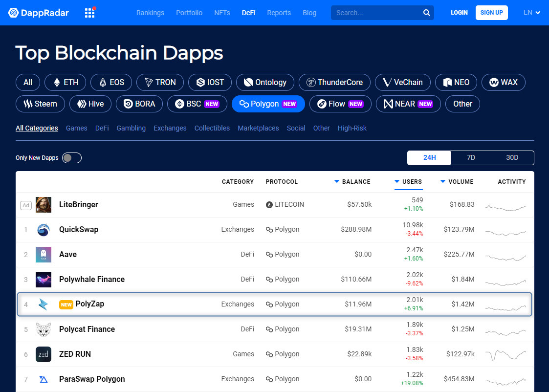Filter by WAX blockchain
Viewport: 549px width, 392px height.
(504, 82)
